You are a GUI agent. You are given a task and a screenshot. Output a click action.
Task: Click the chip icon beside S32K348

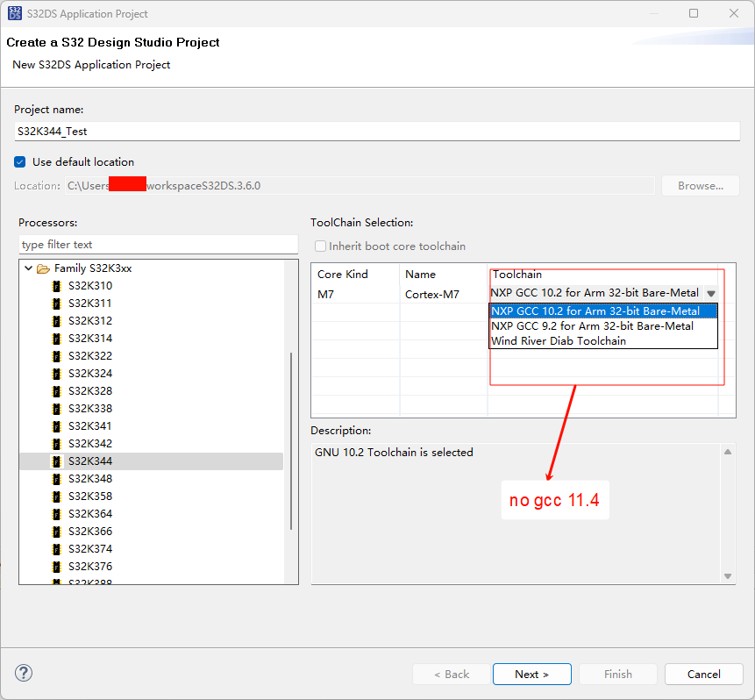pyautogui.click(x=57, y=479)
